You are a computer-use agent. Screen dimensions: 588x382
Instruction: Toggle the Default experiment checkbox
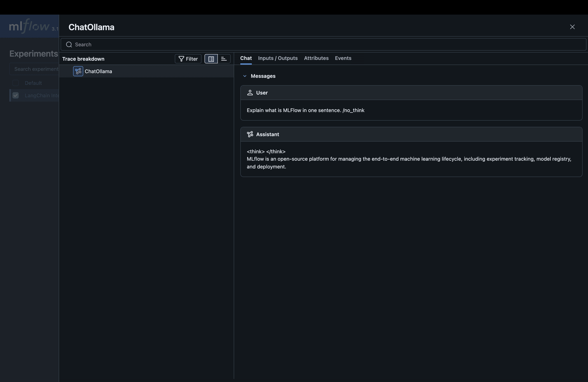coord(16,83)
